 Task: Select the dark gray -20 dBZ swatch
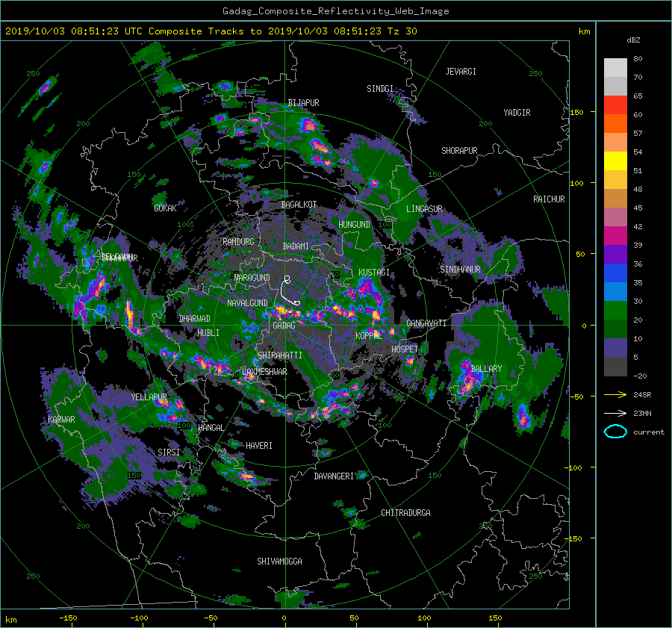(615, 366)
